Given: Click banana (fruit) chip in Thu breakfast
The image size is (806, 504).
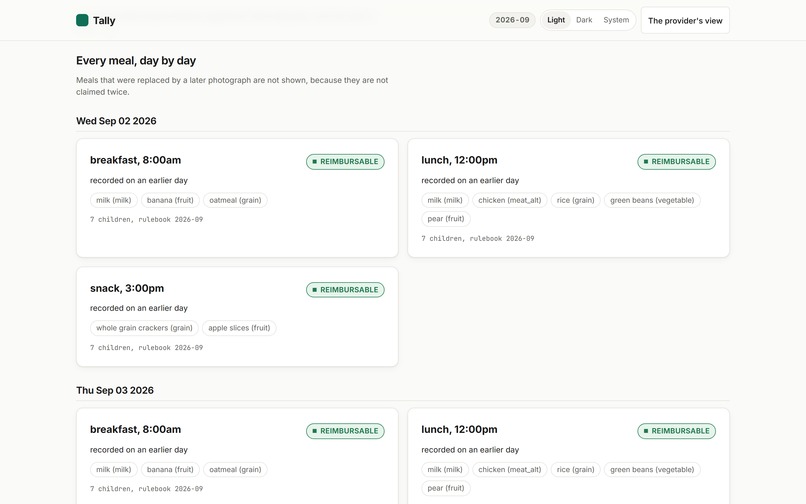Looking at the screenshot, I should click(x=170, y=470).
